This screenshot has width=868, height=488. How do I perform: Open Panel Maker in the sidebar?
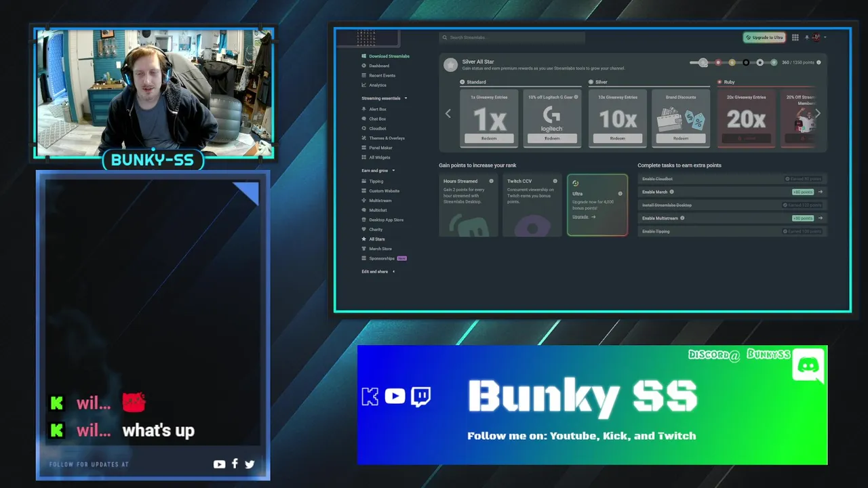point(376,148)
